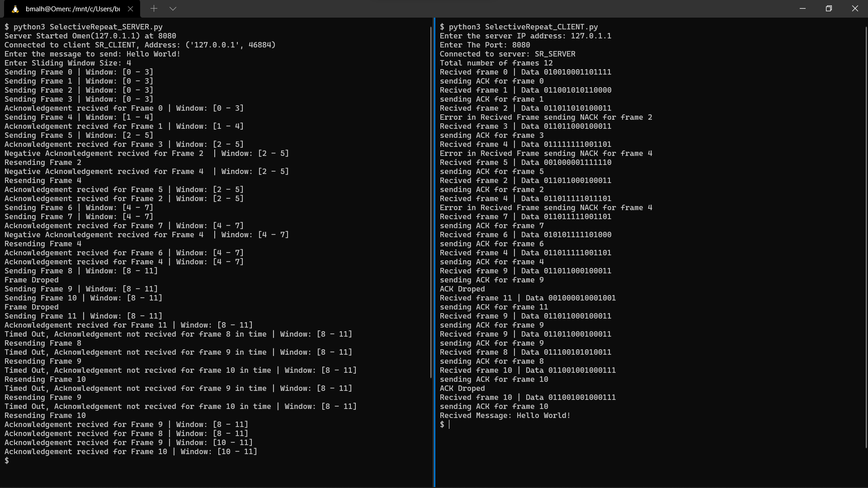Click the 'Total number of frames 12' line
The height and width of the screenshot is (488, 868).
[x=495, y=63]
